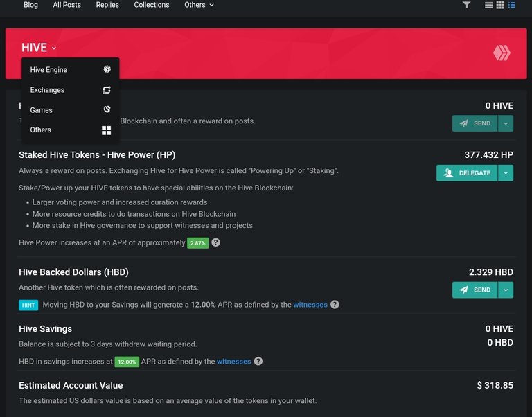Click the Others grid icon in dropdown

coord(106,130)
